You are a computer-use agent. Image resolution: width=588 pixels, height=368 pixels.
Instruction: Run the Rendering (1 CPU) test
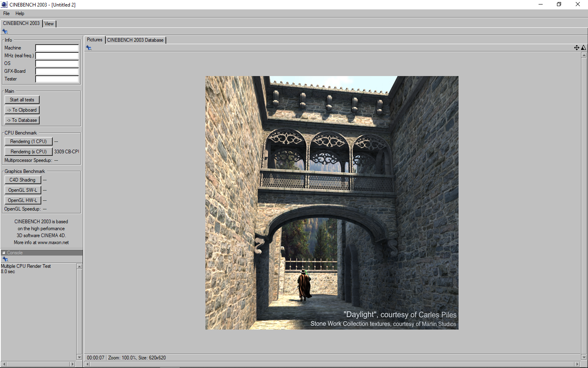click(x=29, y=141)
